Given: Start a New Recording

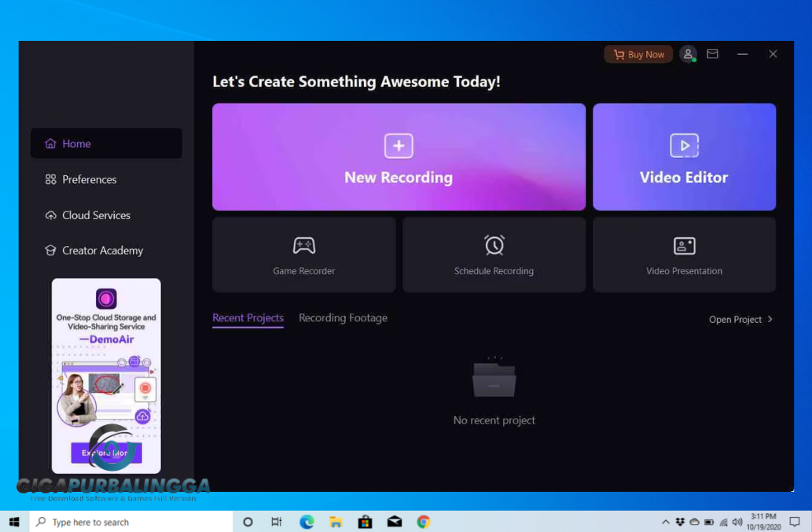Looking at the screenshot, I should 399,156.
